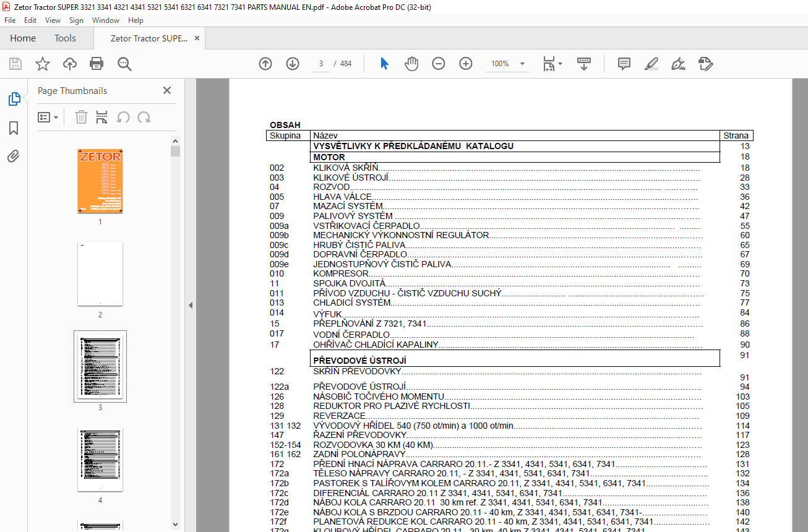Open the File menu
Viewport: 808px width, 532px height.
(x=10, y=20)
